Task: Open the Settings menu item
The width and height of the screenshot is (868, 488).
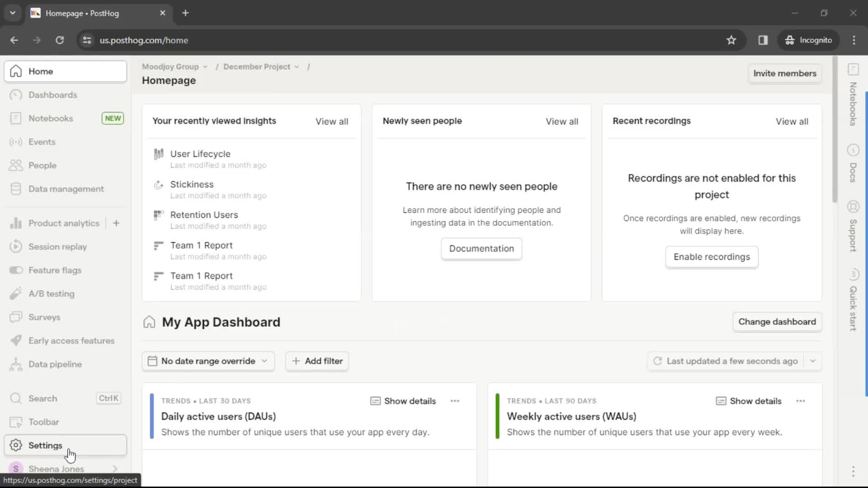Action: (45, 445)
